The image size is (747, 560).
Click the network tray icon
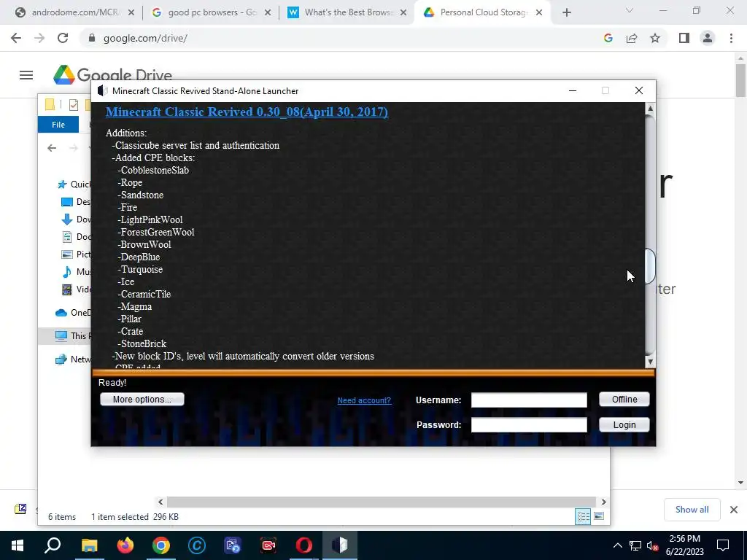pos(635,545)
